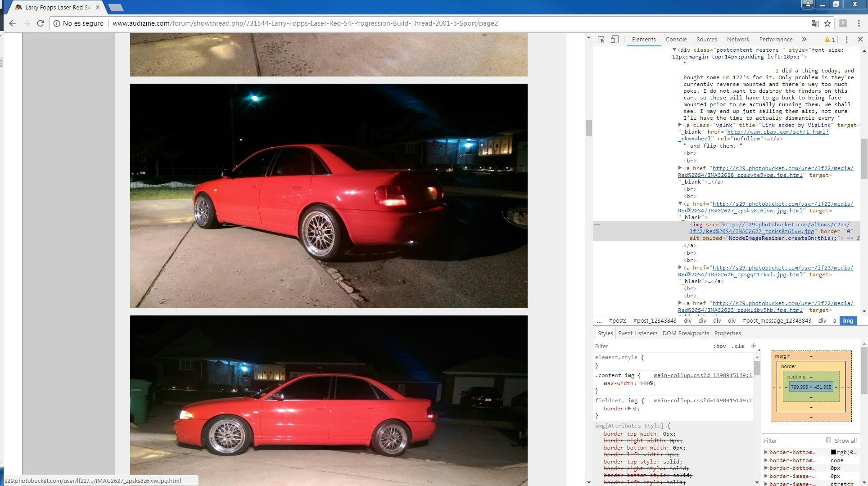Toggle the device toolbar icon
Image resolution: width=868 pixels, height=486 pixels.
tap(615, 40)
